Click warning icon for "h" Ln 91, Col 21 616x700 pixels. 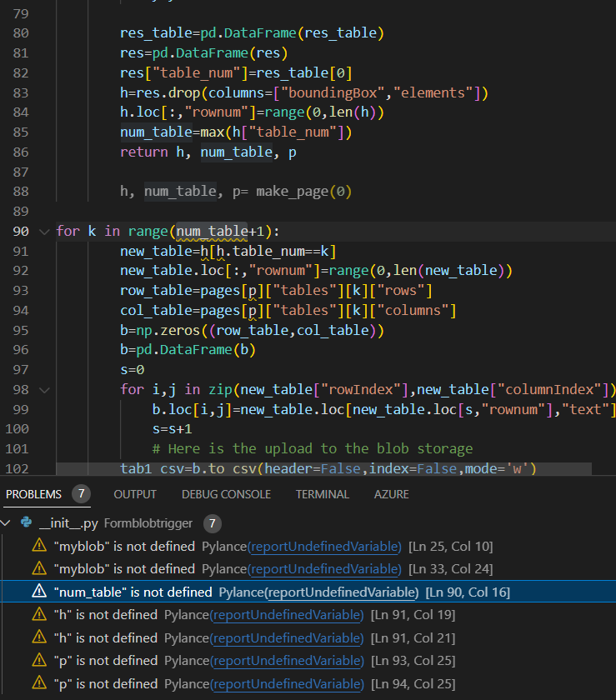coord(39,637)
